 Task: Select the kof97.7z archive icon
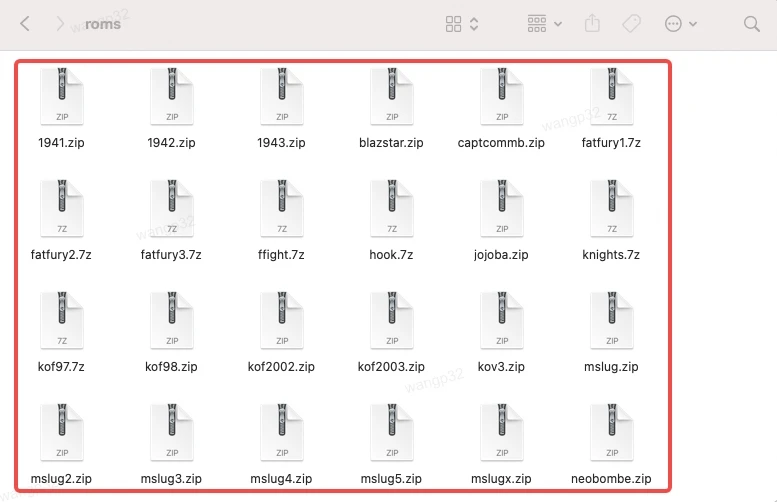click(62, 320)
